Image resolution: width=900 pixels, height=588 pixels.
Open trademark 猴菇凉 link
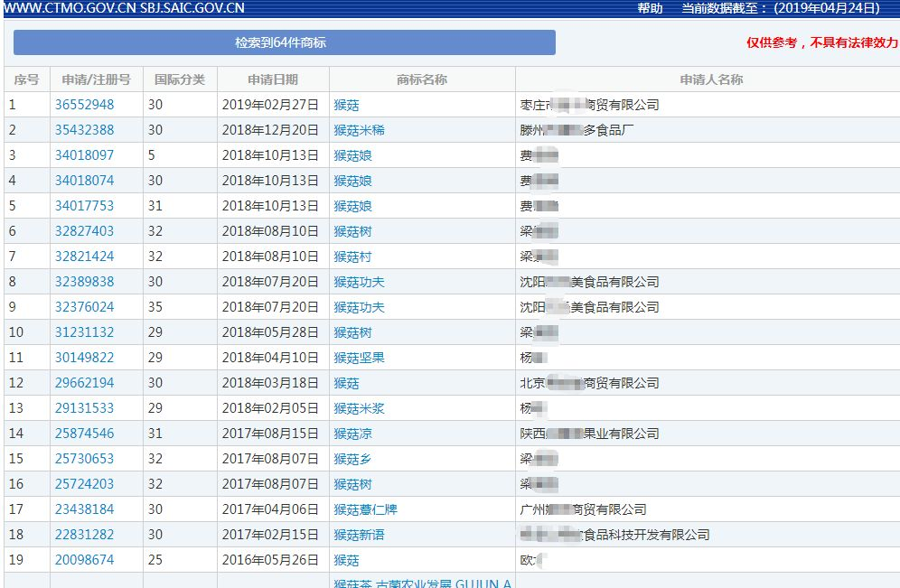point(352,434)
